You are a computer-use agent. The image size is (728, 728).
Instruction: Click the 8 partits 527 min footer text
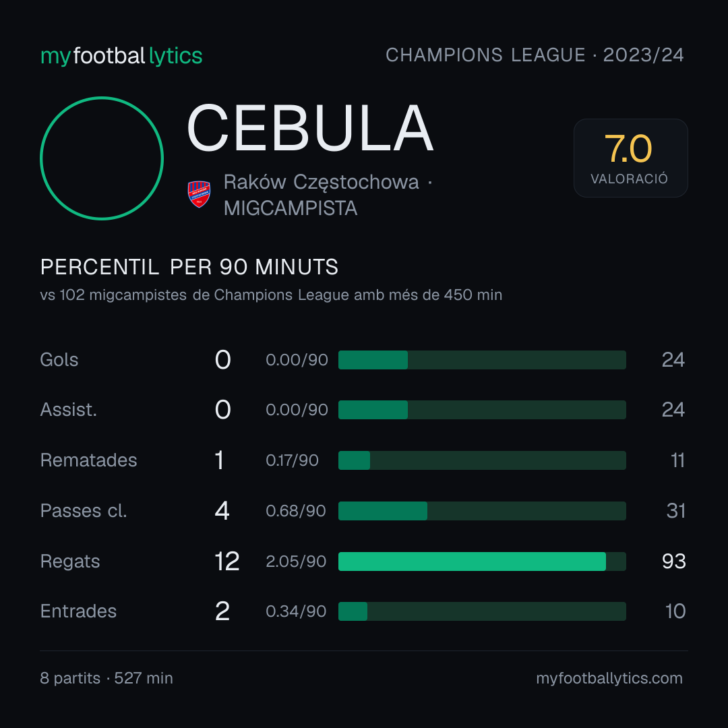click(107, 678)
